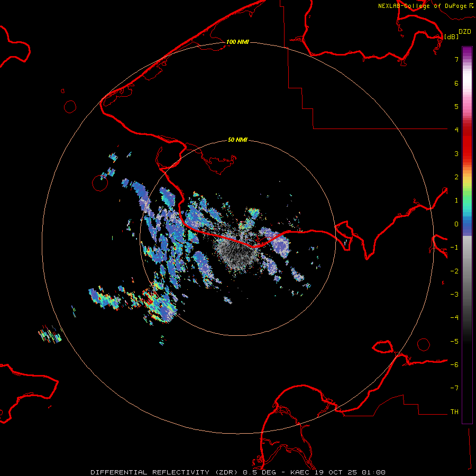Click the Differential Reflectivity title caption
Screen dimensions: 476x476
(x=237, y=472)
